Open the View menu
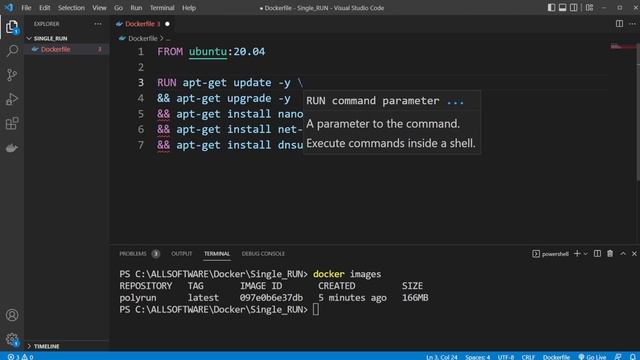The height and width of the screenshot is (360, 640). point(99,8)
